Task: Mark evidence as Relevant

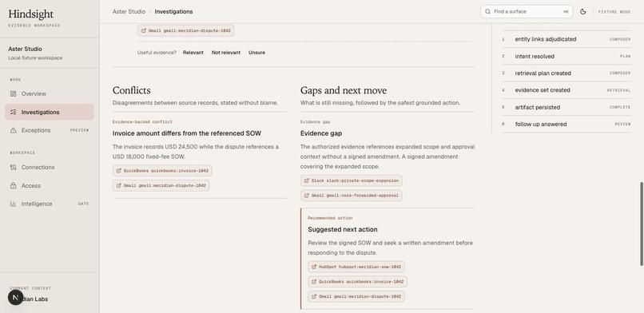Action: point(193,53)
